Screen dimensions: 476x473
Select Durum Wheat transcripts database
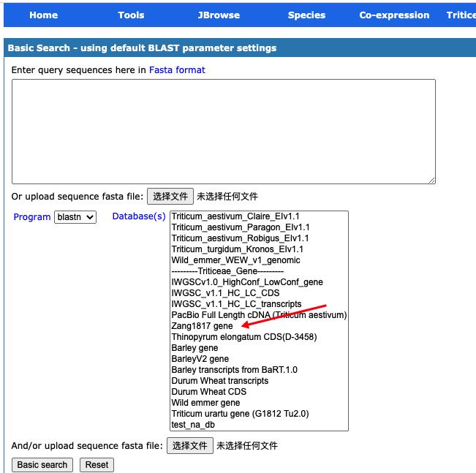pyautogui.click(x=259, y=380)
